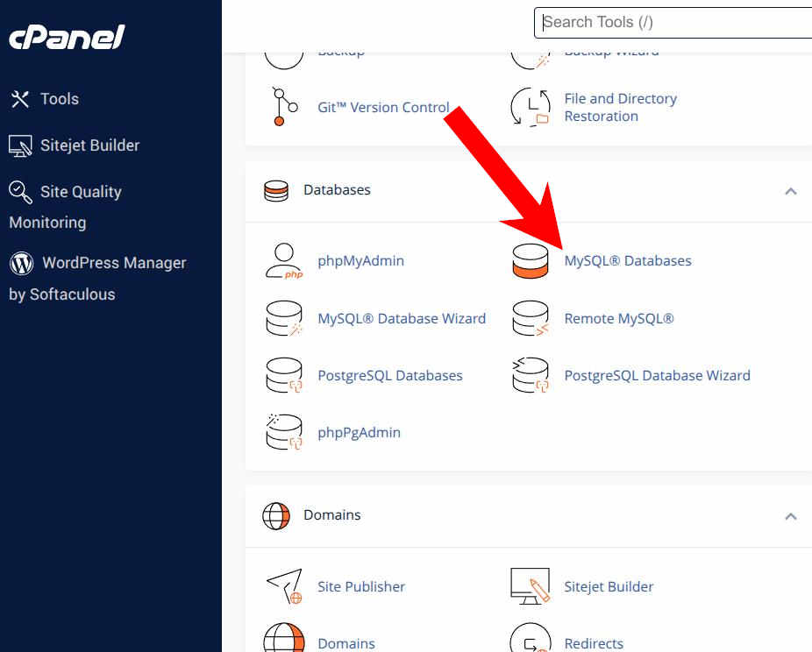
Task: Open WordPress Manager by Softaculous
Action: 97,278
